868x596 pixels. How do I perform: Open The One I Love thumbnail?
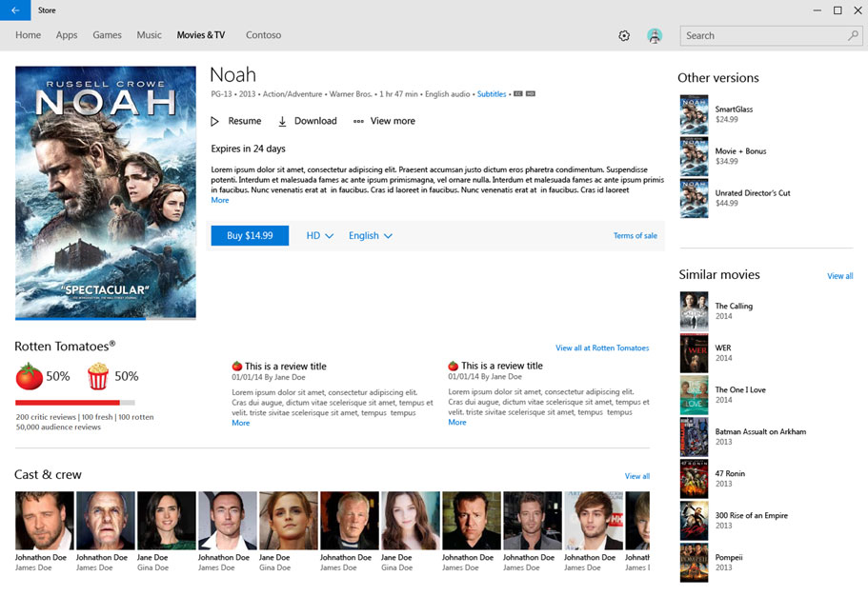point(695,395)
